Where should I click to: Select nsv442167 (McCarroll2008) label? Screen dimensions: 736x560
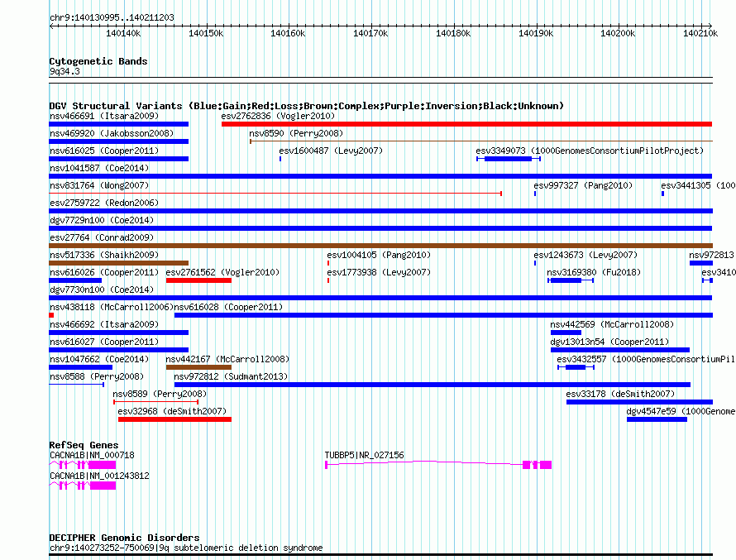pos(227,359)
